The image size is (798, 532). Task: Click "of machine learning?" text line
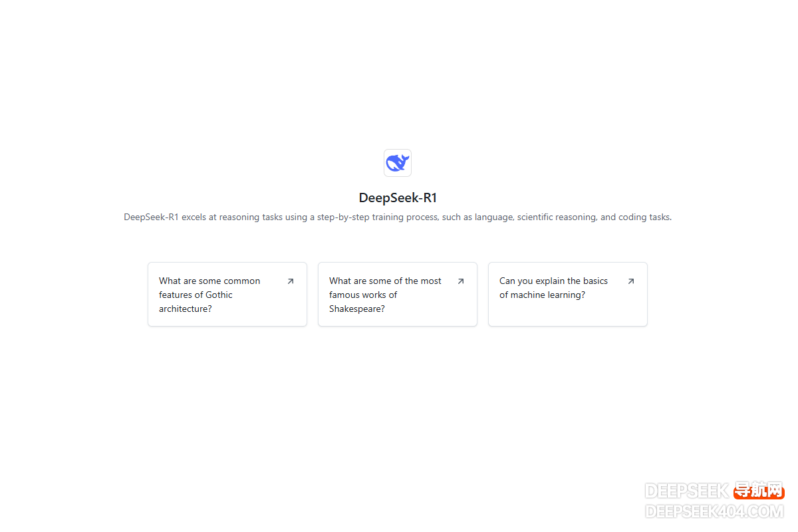point(543,295)
